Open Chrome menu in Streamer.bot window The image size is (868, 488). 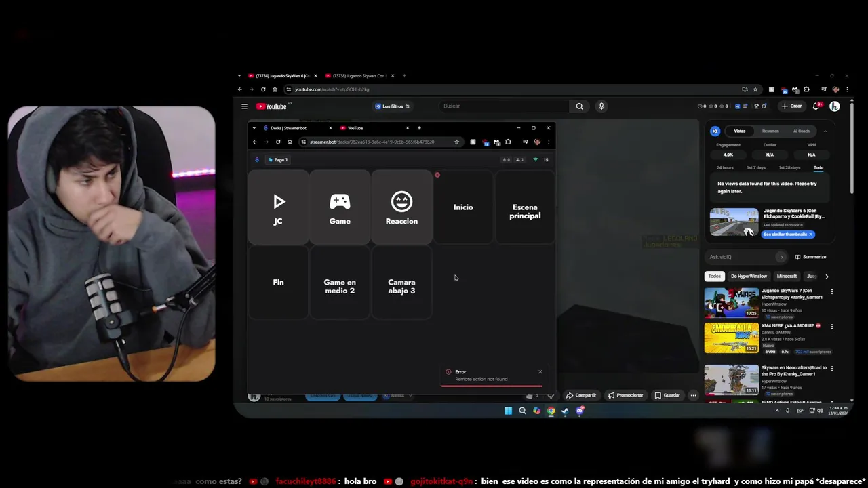548,142
